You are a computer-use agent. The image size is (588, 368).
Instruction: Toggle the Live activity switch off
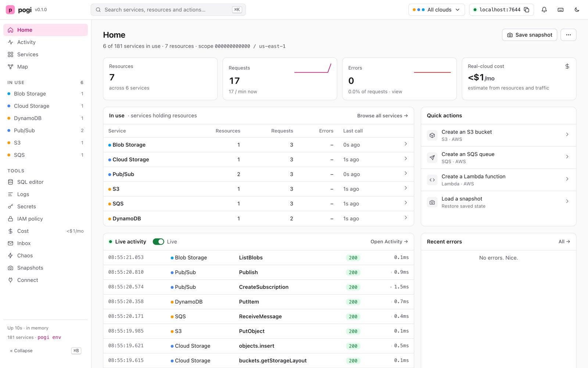coord(158,242)
